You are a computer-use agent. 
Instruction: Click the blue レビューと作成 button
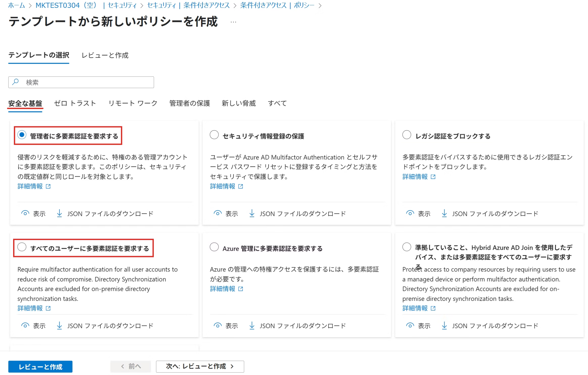pos(40,366)
